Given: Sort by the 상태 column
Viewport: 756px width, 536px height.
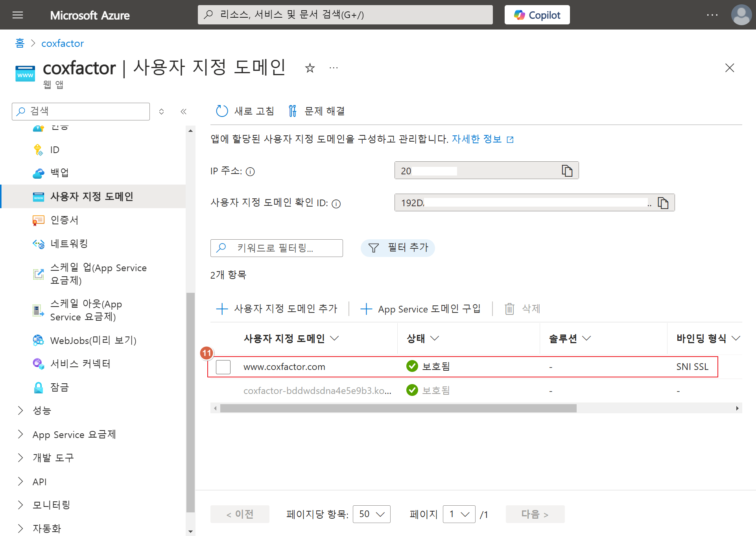Looking at the screenshot, I should 423,338.
